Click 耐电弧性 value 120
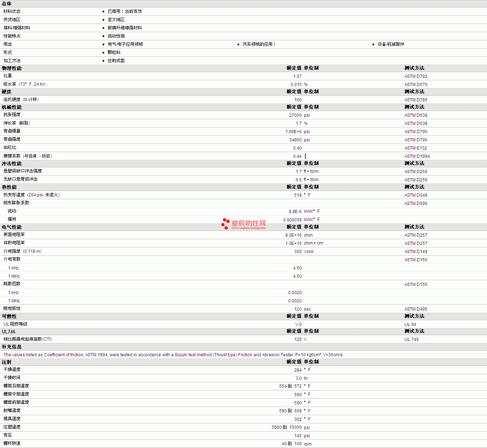 point(298,309)
